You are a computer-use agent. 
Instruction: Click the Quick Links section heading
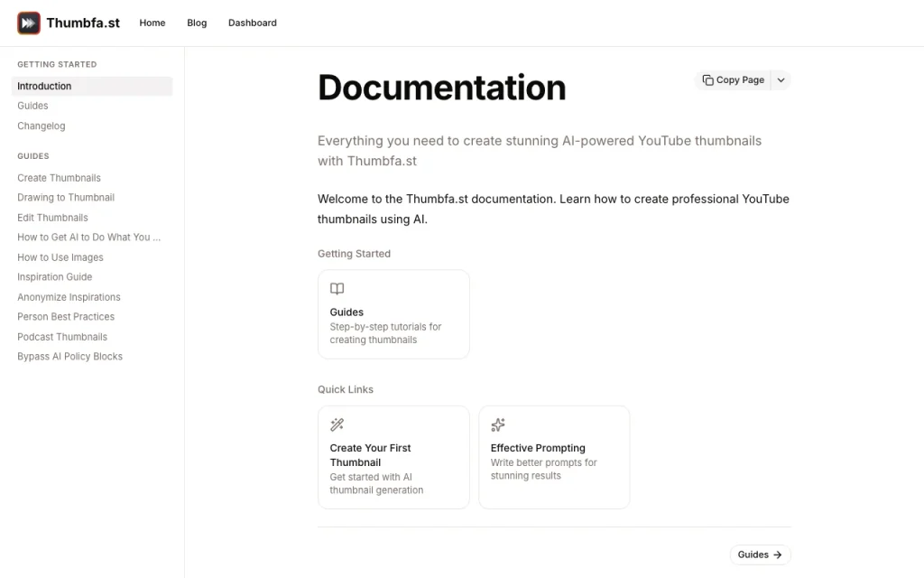tap(346, 389)
